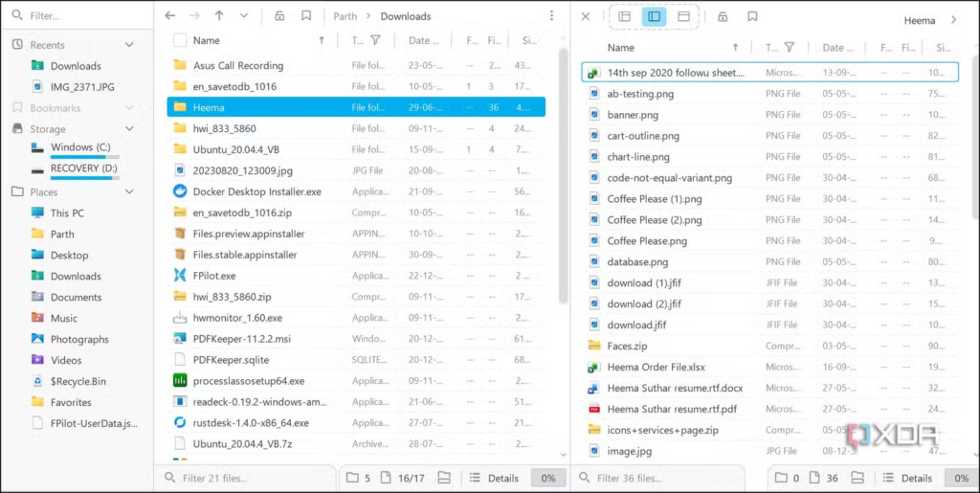Expand the Bookmarks section in sidebar

(129, 108)
